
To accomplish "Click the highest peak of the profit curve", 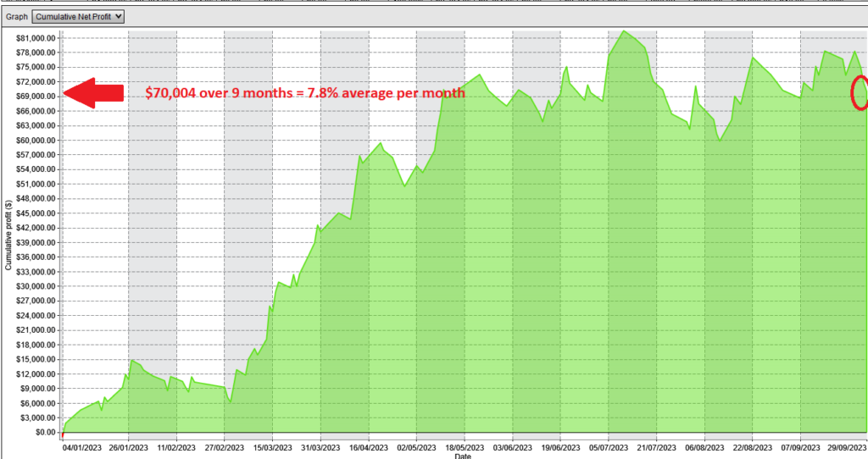I will click(625, 31).
